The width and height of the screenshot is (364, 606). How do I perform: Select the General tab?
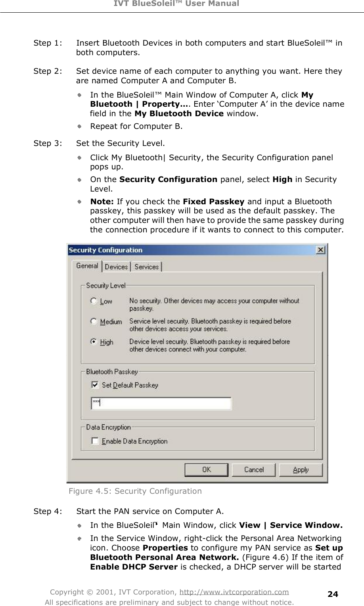click(87, 265)
